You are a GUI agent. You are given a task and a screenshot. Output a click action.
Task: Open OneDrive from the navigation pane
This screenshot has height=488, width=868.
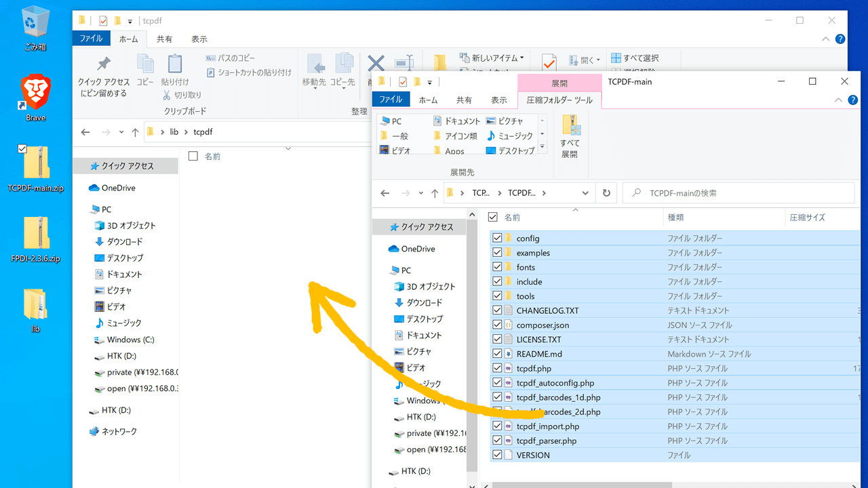pyautogui.click(x=412, y=248)
